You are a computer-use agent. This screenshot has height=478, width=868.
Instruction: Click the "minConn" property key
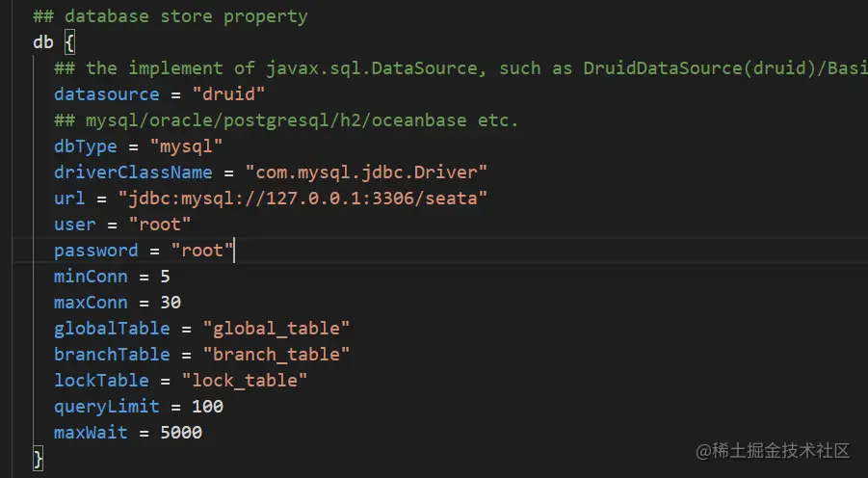pyautogui.click(x=91, y=277)
